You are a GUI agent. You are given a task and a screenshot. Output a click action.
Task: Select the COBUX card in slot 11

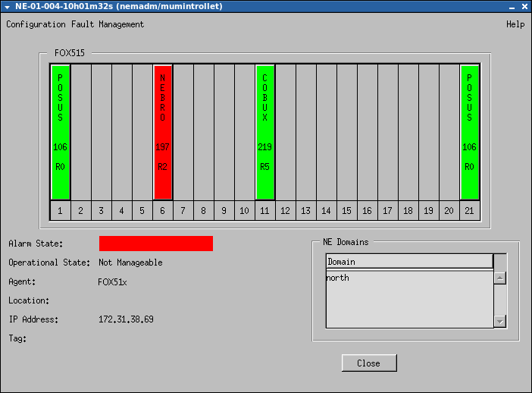pyautogui.click(x=264, y=133)
